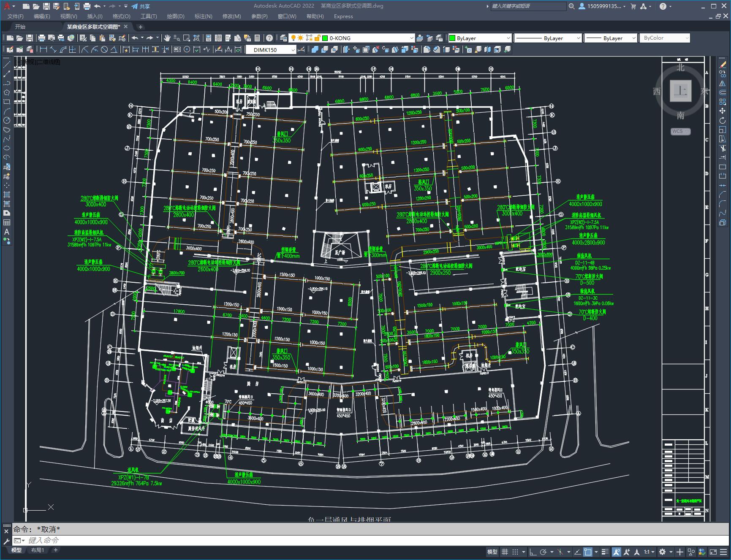The height and width of the screenshot is (560, 731).
Task: Toggle annotation objects visibility in status bar
Action: (x=616, y=552)
